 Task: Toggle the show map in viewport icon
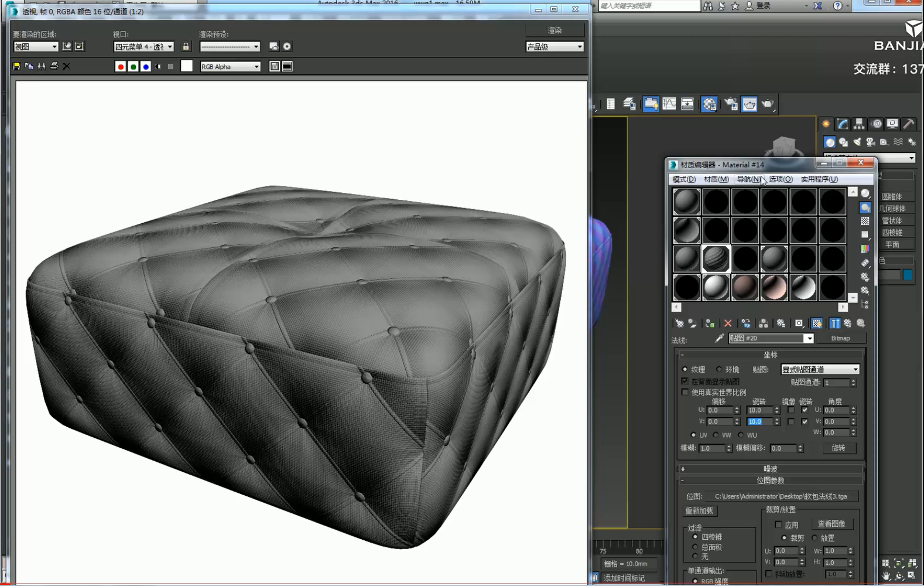(x=817, y=323)
